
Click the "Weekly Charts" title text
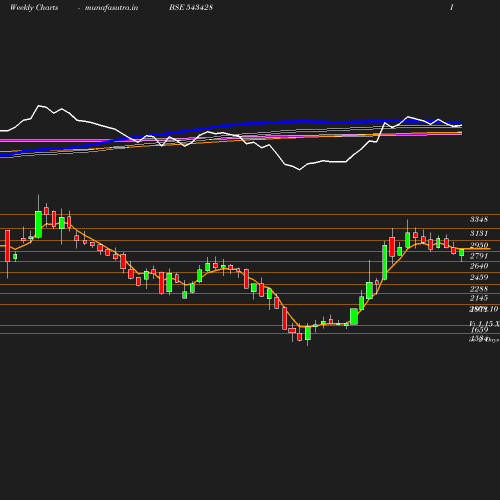(34, 7)
